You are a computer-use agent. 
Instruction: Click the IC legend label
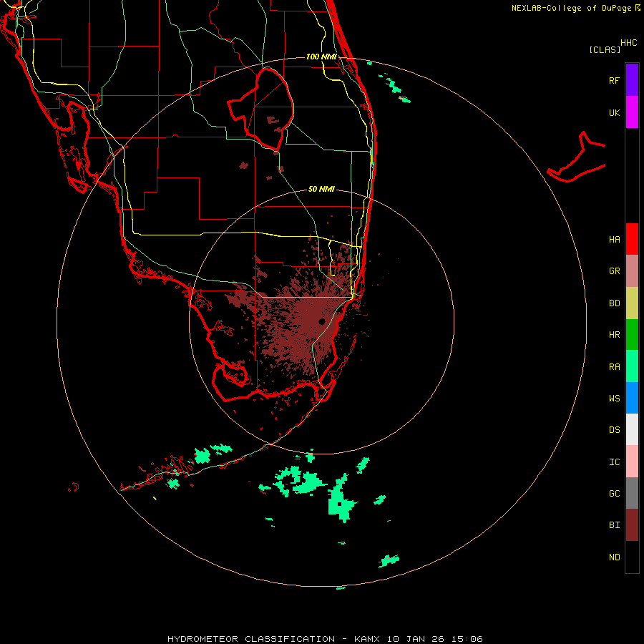(614, 462)
